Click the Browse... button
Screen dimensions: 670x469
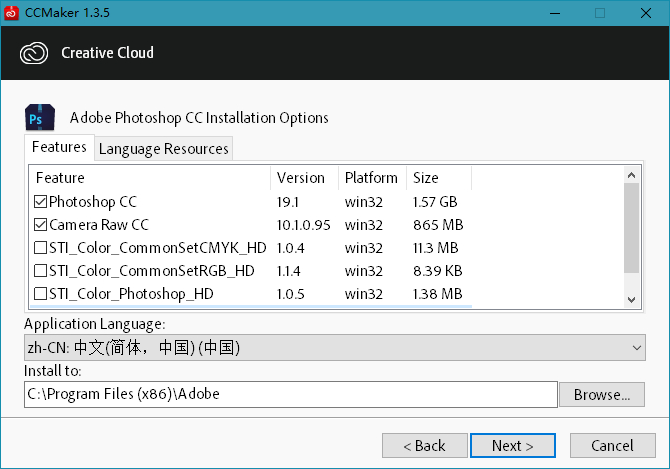pyautogui.click(x=602, y=395)
